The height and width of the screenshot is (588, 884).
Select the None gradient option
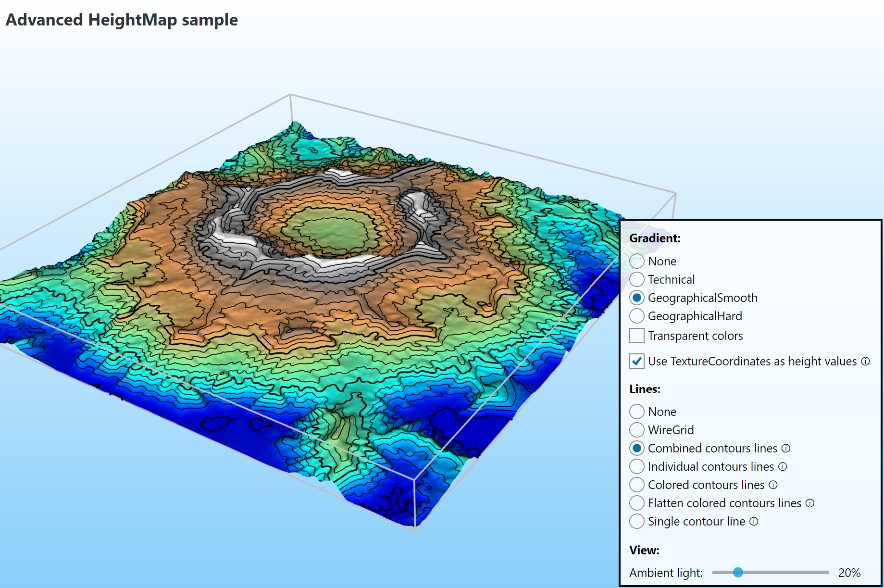637,261
